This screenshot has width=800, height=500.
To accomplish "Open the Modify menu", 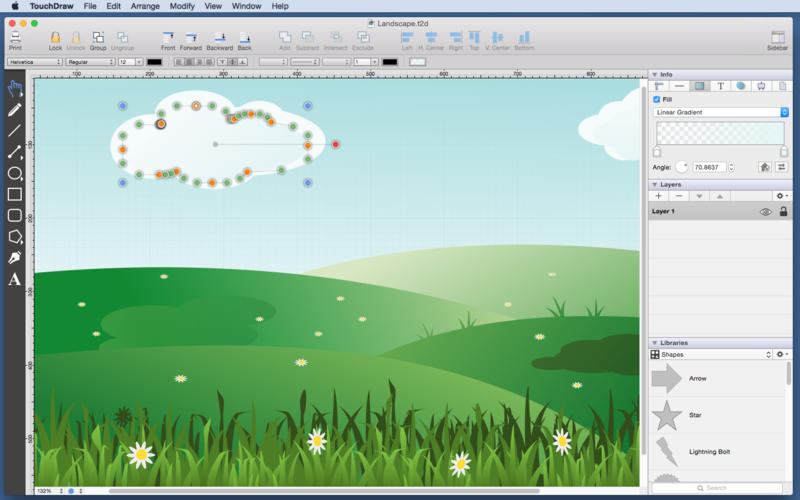I will (x=182, y=6).
